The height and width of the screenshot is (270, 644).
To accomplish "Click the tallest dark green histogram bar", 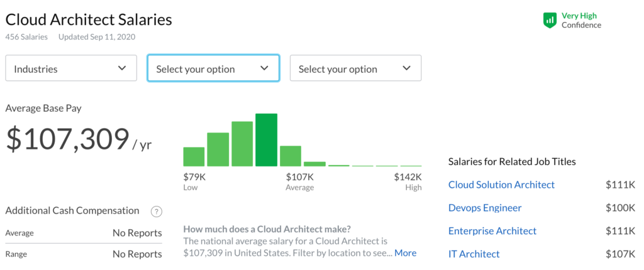I will pyautogui.click(x=266, y=140).
